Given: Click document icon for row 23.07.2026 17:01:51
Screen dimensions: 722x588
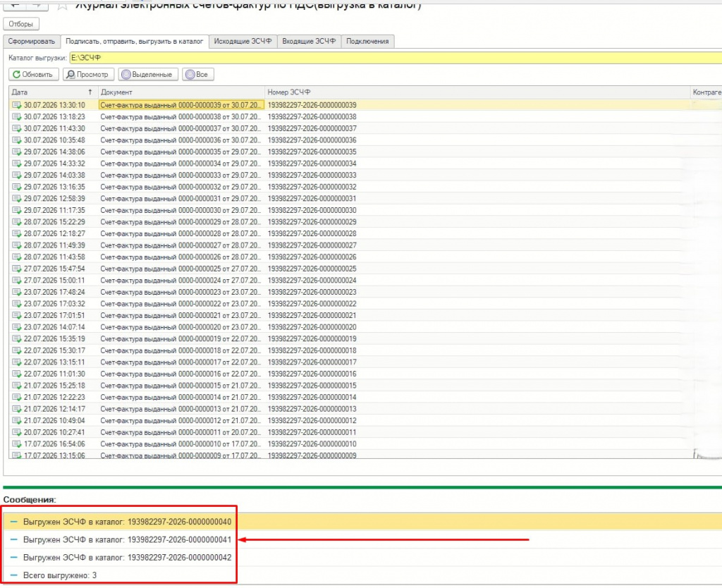Looking at the screenshot, I should click(17, 315).
